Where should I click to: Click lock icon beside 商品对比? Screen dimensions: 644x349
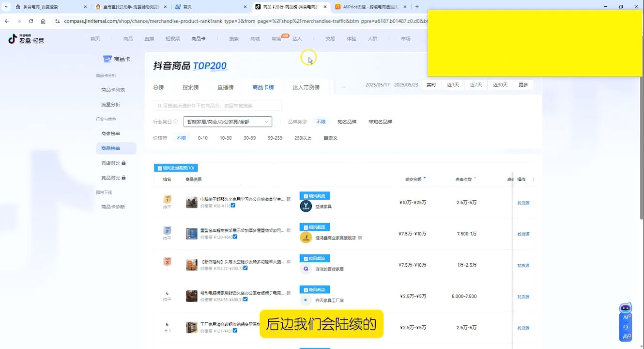pyautogui.click(x=124, y=178)
